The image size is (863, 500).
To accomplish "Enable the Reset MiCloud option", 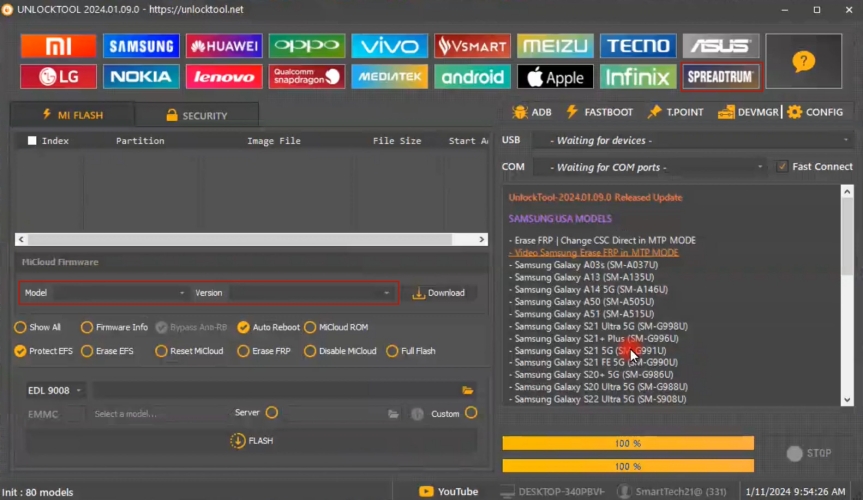I will click(x=161, y=351).
